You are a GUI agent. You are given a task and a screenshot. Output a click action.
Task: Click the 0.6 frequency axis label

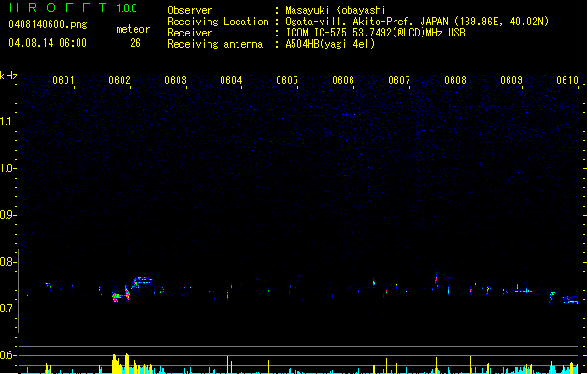7,355
